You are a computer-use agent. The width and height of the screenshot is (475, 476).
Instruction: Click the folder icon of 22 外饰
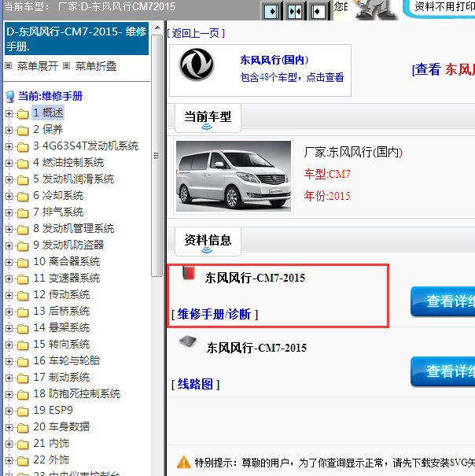click(23, 461)
